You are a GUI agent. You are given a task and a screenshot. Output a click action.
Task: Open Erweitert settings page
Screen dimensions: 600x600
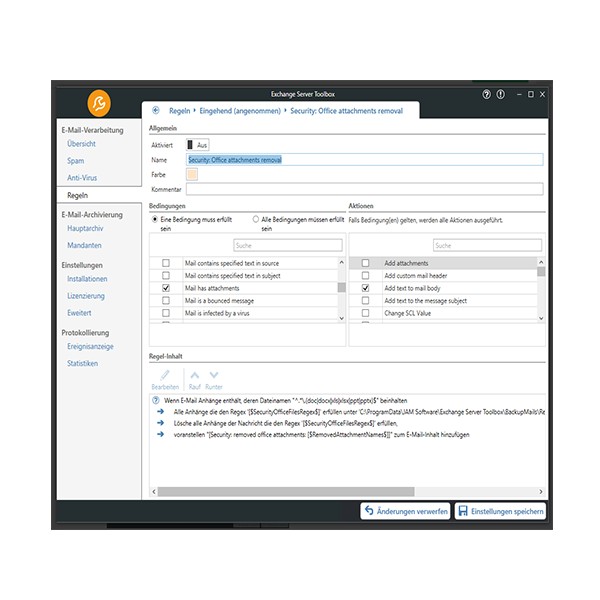pyautogui.click(x=80, y=313)
